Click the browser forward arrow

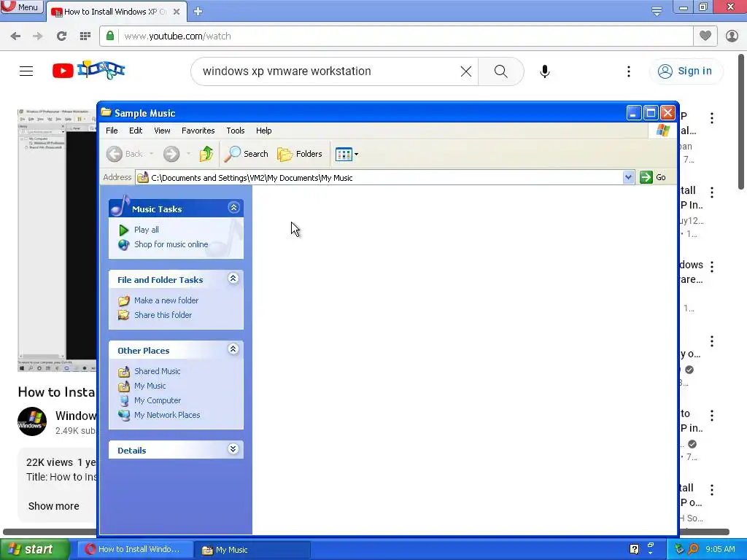[x=38, y=36]
